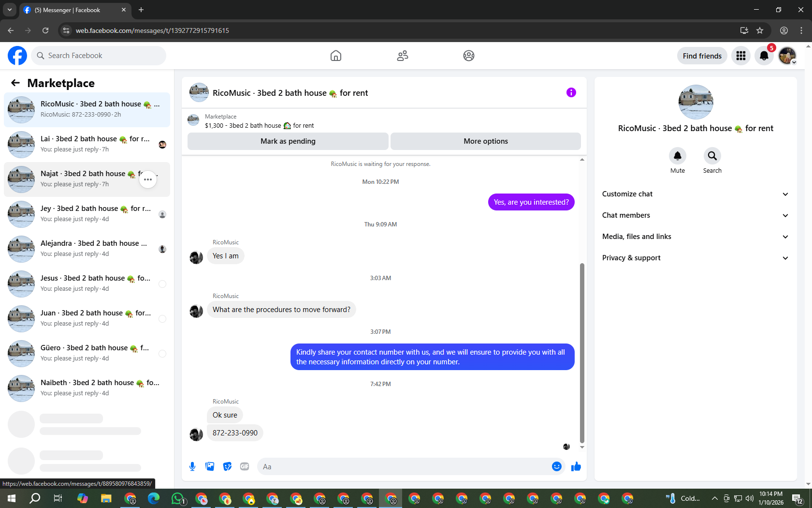Click the conversation information icon
This screenshot has height=508, width=812.
pos(571,92)
